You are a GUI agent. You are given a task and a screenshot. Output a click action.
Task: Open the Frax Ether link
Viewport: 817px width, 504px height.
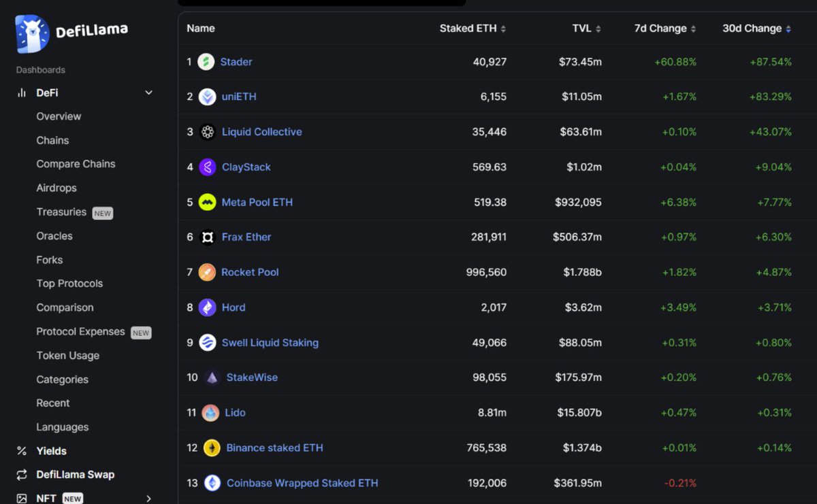pos(246,237)
